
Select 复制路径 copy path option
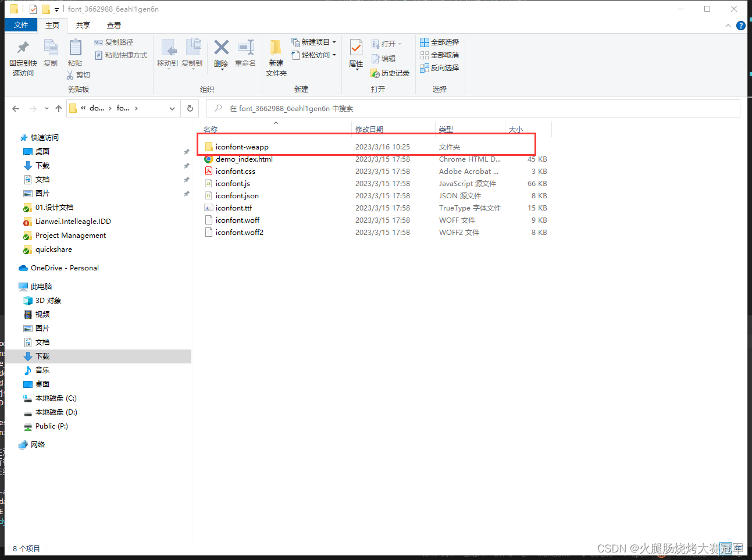coord(114,42)
